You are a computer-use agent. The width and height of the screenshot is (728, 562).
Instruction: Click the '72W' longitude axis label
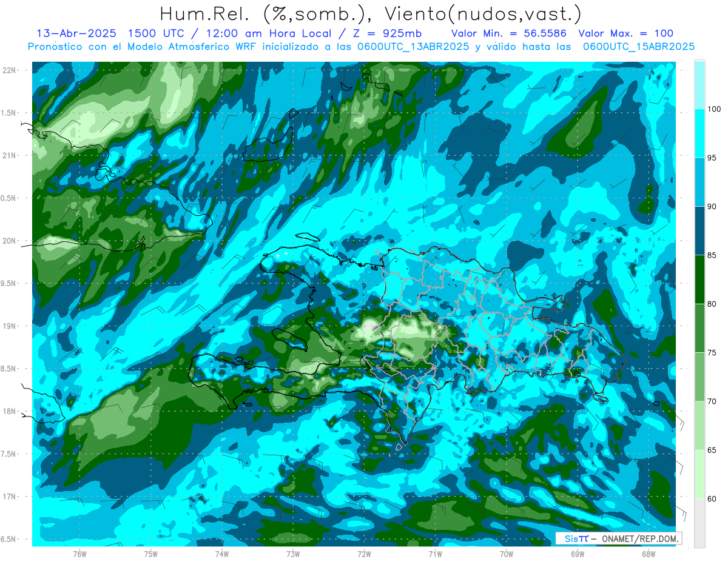[364, 554]
